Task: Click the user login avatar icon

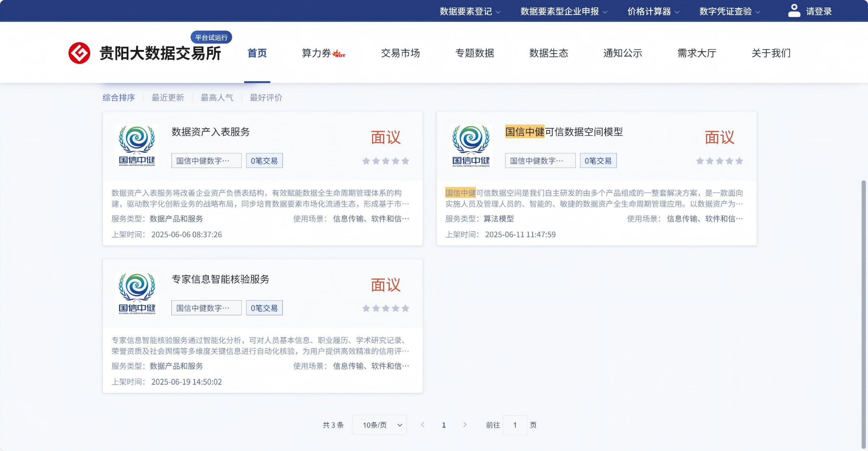Action: (794, 11)
